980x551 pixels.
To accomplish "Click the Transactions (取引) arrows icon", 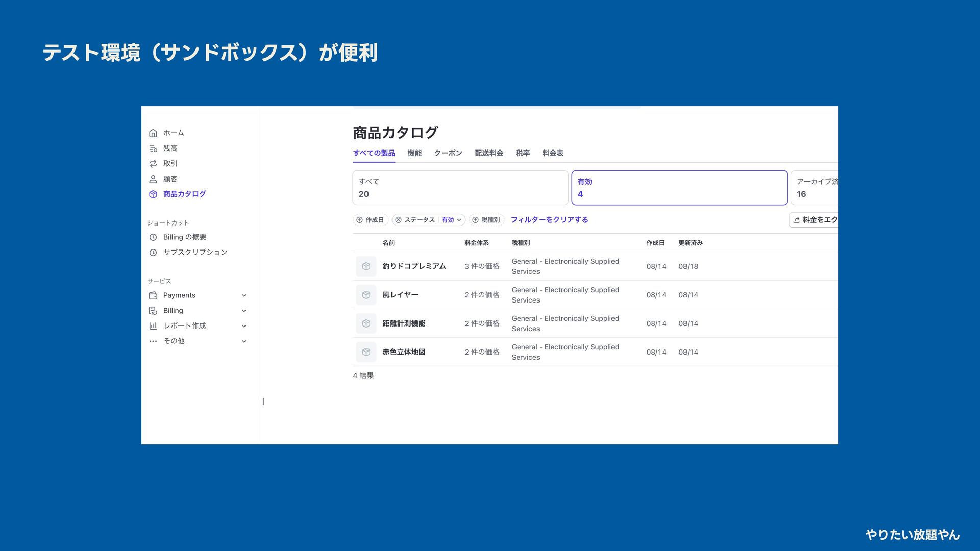I will 153,164.
